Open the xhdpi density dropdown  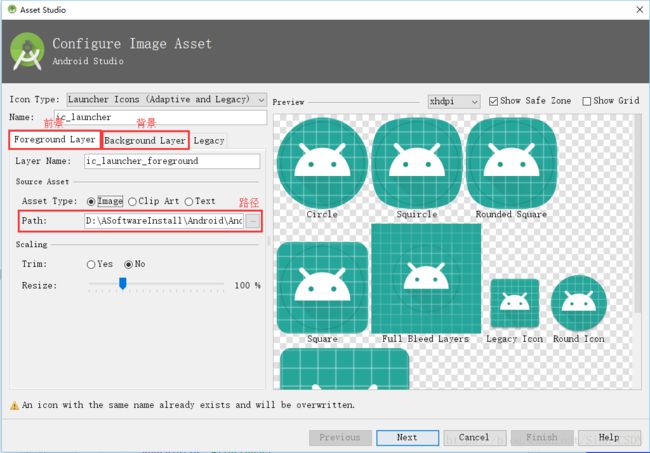pyautogui.click(x=454, y=101)
